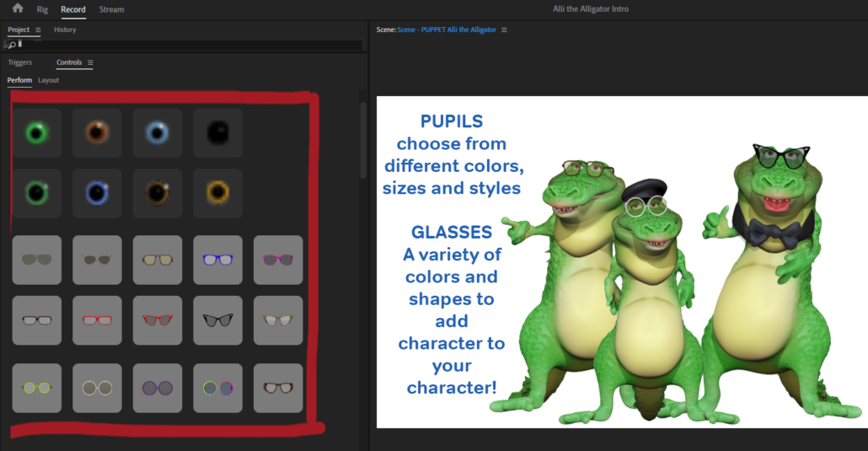
Task: Trigger the yellow-orange ring pupil
Action: click(217, 193)
